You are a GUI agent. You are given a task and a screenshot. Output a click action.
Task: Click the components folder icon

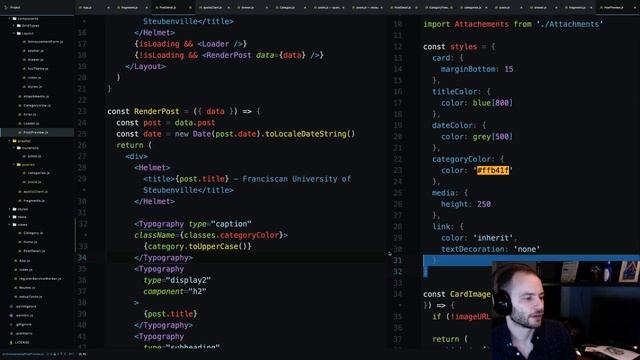tap(14, 19)
